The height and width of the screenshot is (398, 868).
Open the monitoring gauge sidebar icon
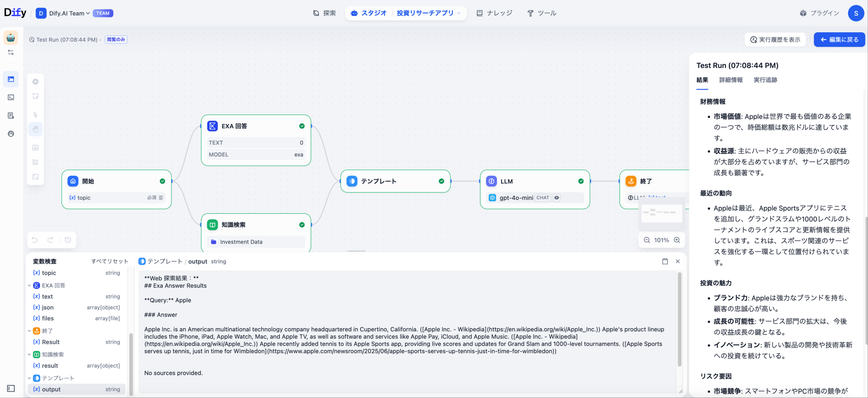(x=11, y=134)
